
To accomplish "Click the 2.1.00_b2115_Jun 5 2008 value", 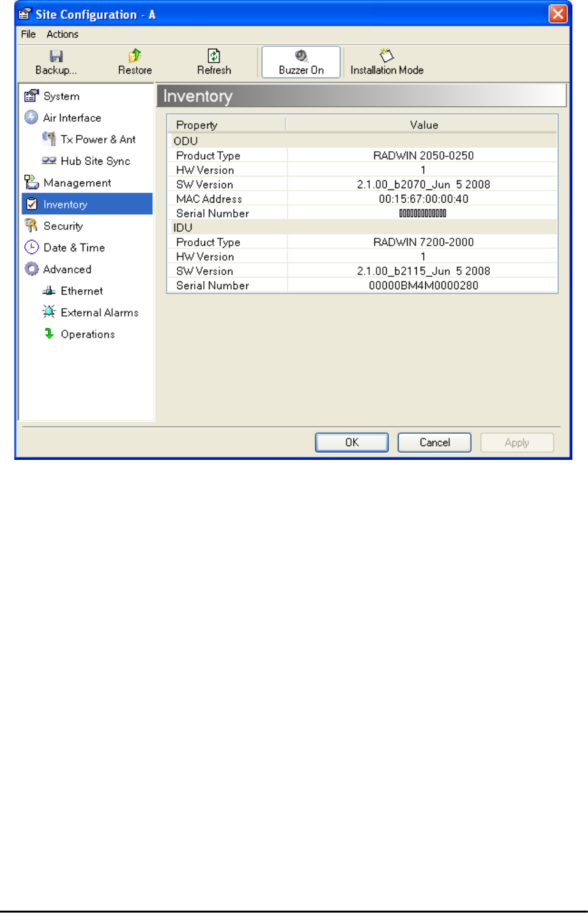I will (x=423, y=271).
